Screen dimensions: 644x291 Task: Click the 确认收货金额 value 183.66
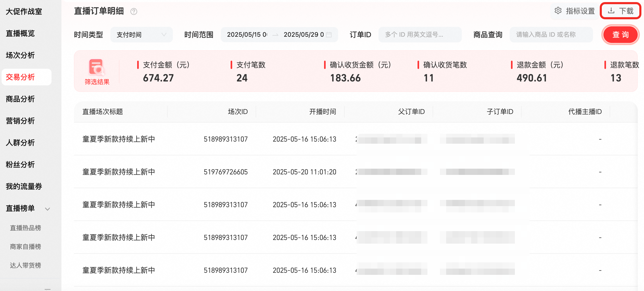(x=345, y=78)
